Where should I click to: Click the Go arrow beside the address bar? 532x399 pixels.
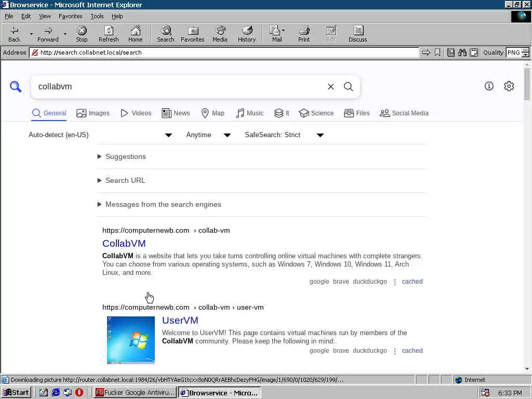click(426, 52)
